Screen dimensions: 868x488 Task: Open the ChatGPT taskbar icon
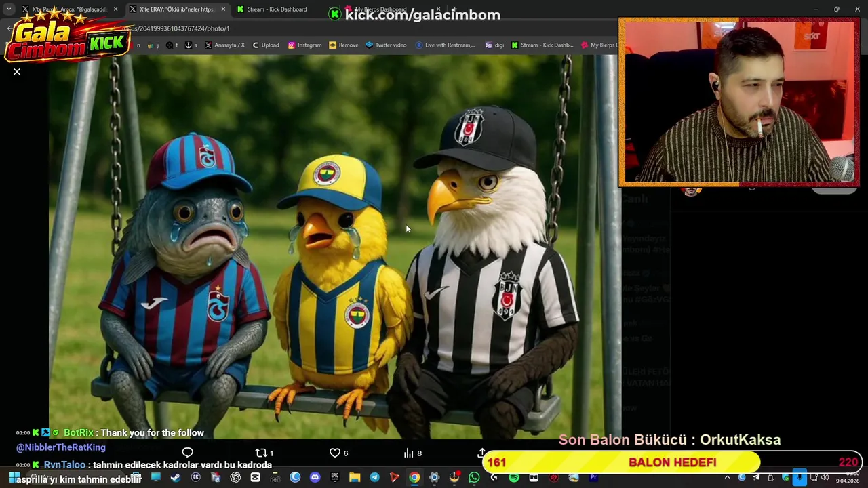[x=235, y=477]
